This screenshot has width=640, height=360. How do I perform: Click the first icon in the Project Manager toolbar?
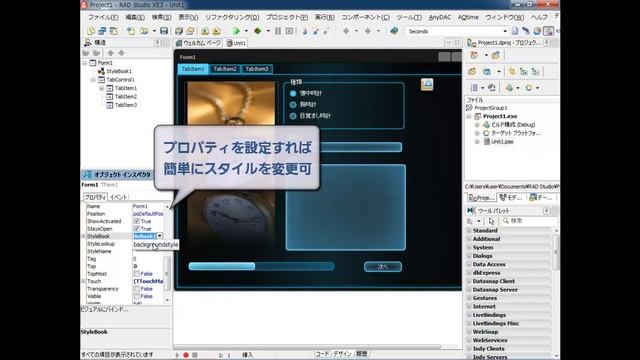coord(474,55)
